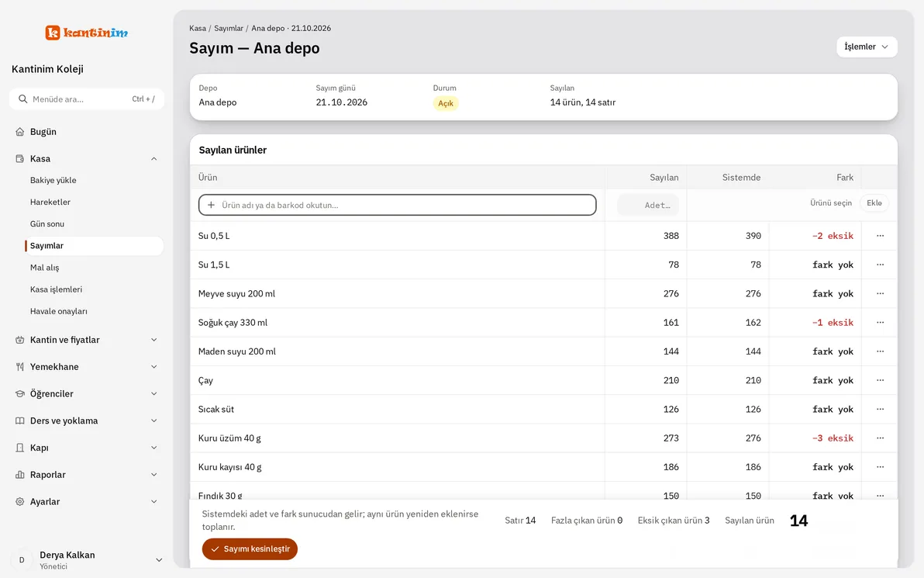Click the Bugün home icon
Screen dimensions: 924x578
20,132
